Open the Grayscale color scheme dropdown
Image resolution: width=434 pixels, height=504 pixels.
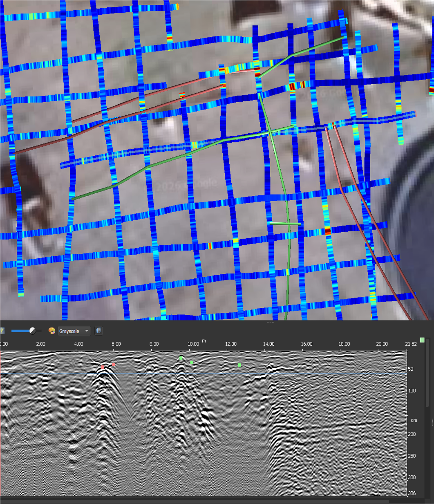(74, 331)
